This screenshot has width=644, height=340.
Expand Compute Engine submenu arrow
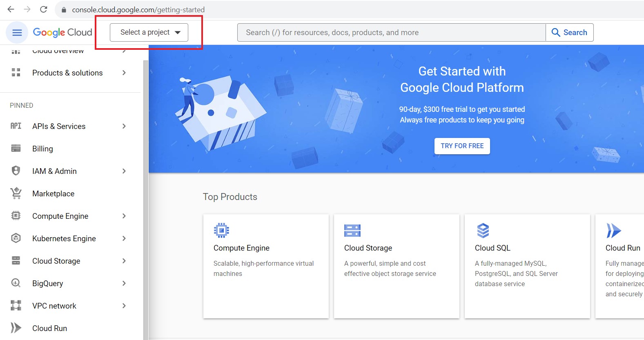124,216
